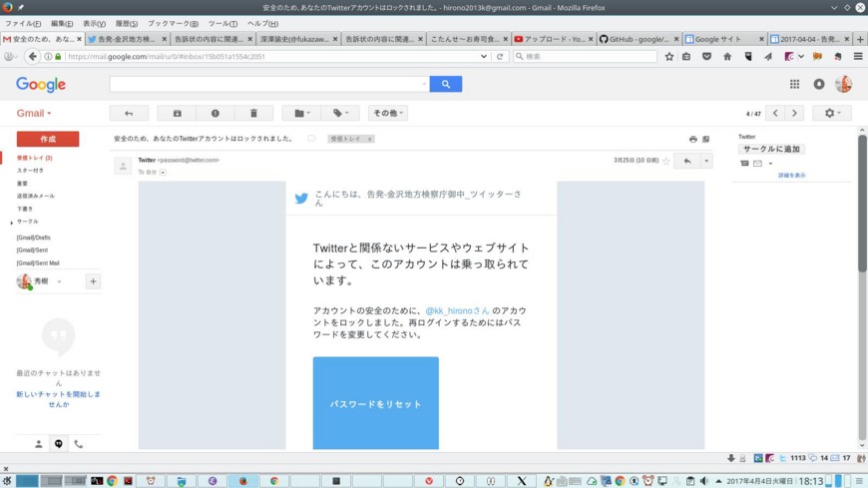Viewport: 868px width, 488px height.
Task: Open a new Firefox tab with plus
Action: pos(860,39)
